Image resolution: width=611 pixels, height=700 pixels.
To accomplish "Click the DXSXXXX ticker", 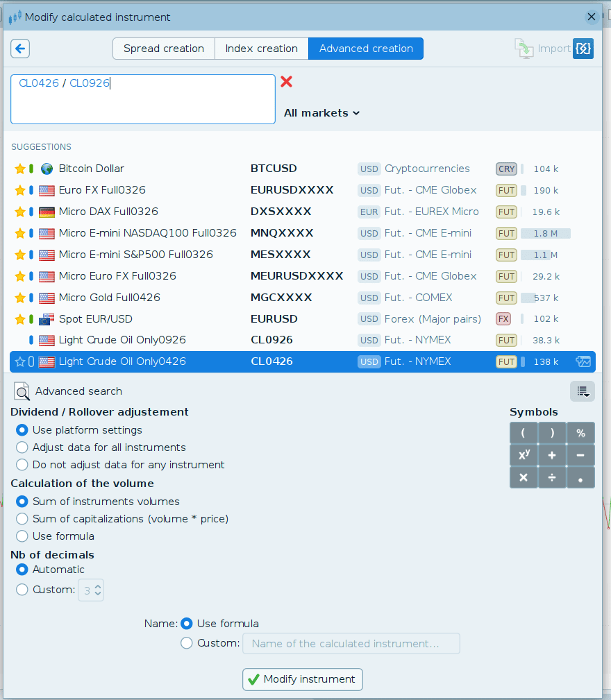I will 281,212.
